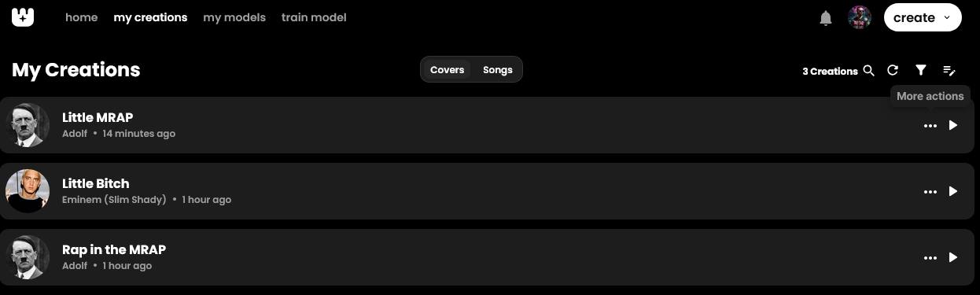Expand the create dropdown button
The image size is (980, 295).
(x=923, y=17)
